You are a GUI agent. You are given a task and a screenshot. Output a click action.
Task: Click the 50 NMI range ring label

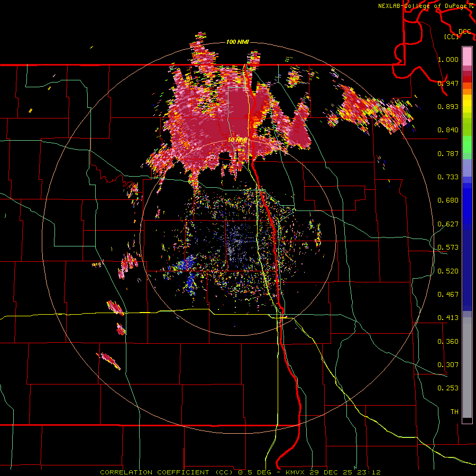point(237,140)
